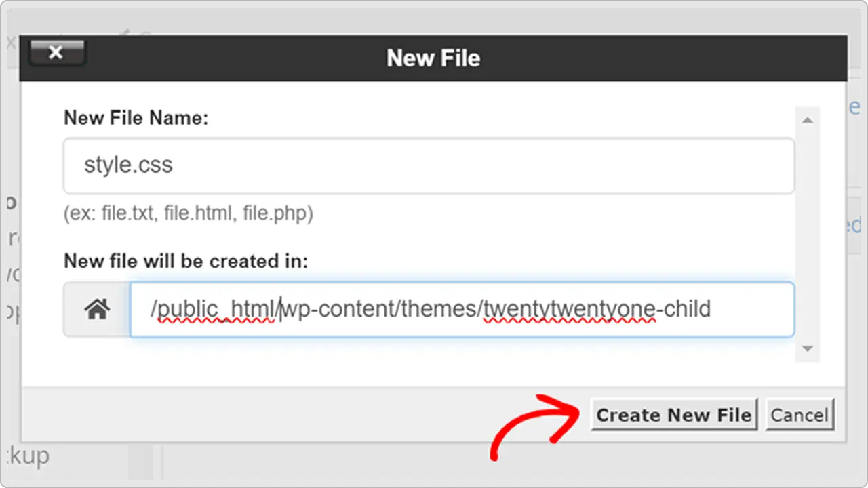Click the "-child" suffix in destination path
The width and height of the screenshot is (868, 488).
click(684, 310)
